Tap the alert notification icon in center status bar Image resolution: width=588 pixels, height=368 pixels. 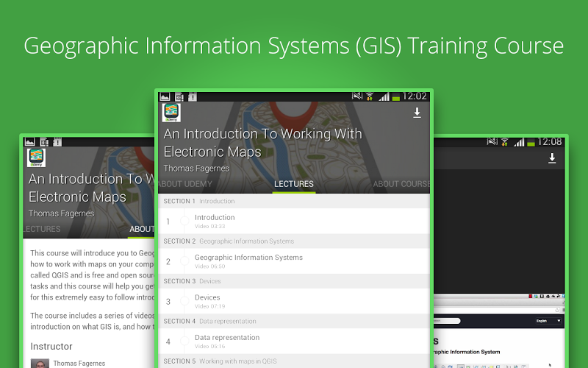point(193,97)
